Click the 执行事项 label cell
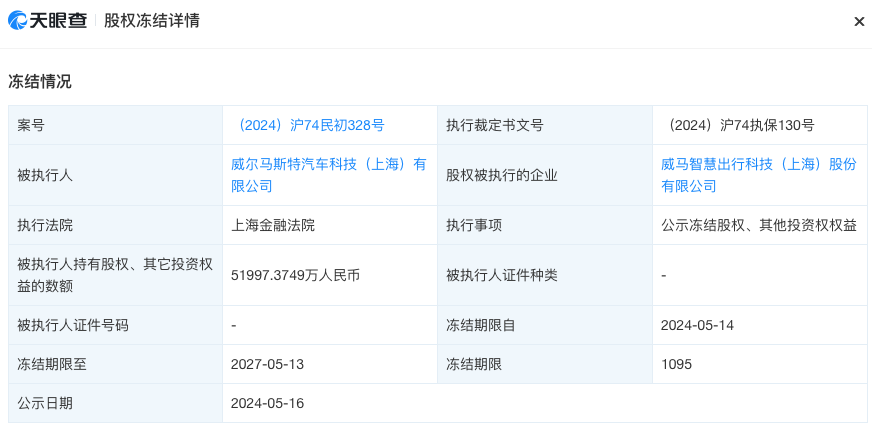This screenshot has width=872, height=428. click(545, 225)
